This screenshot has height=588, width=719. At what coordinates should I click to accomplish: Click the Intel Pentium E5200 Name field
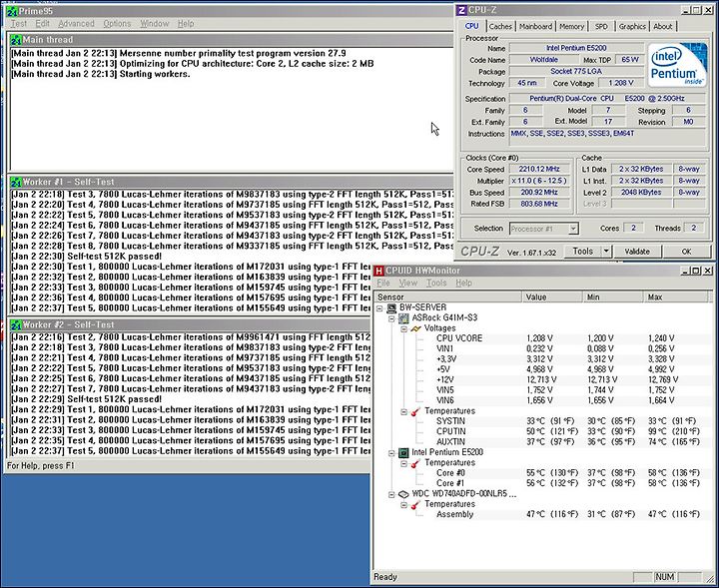(x=576, y=48)
